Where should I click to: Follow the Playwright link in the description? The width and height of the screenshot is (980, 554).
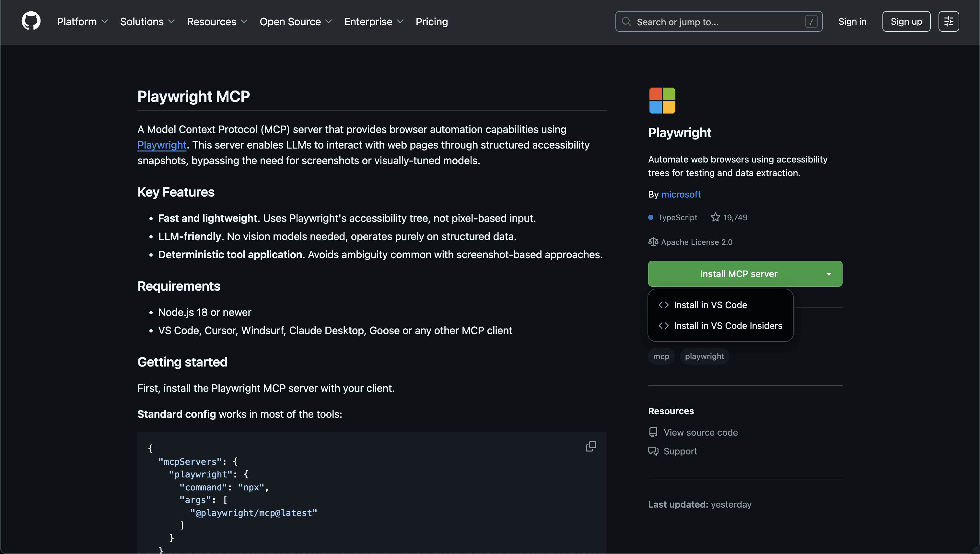coord(162,145)
